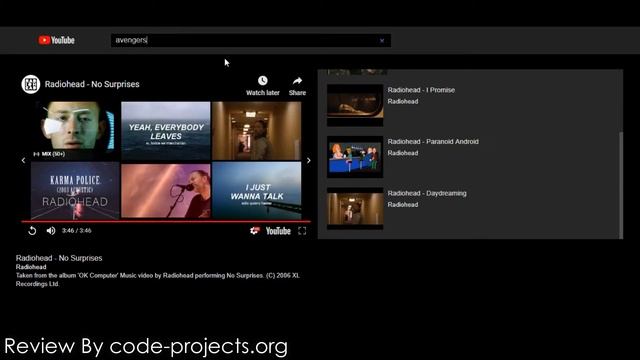Click Radiohead - No Surprises title below the player
Image resolution: width=640 pixels, height=360 pixels.
[x=59, y=258]
